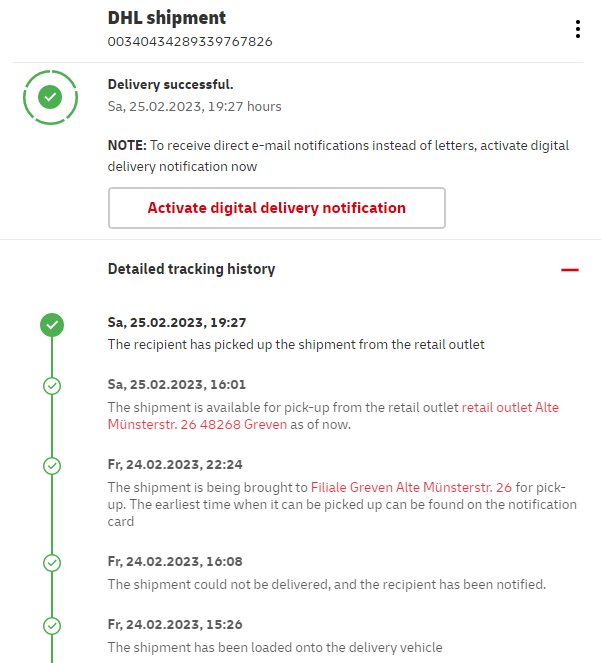Click the Delivery successful status text
The height and width of the screenshot is (663, 601).
pos(171,85)
